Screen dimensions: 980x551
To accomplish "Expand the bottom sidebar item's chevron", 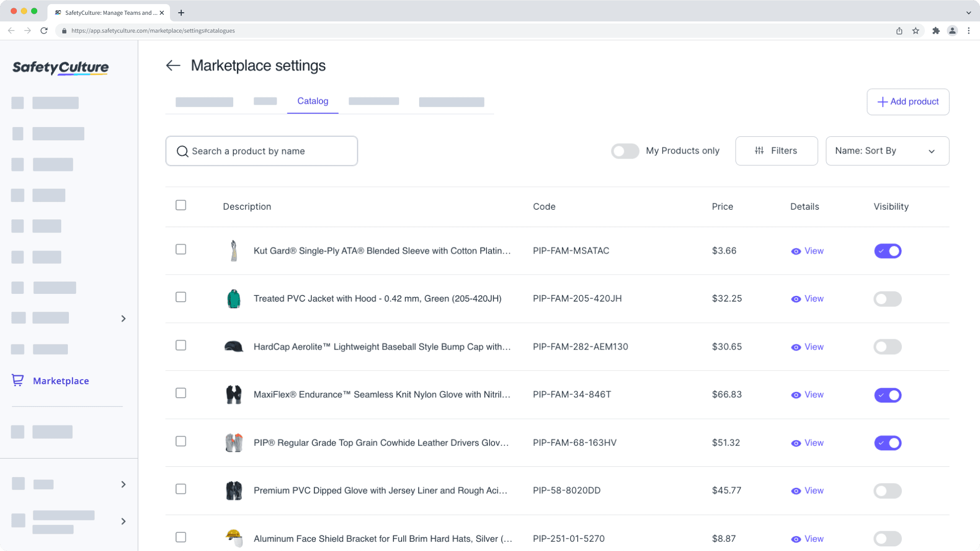I will pos(123,521).
